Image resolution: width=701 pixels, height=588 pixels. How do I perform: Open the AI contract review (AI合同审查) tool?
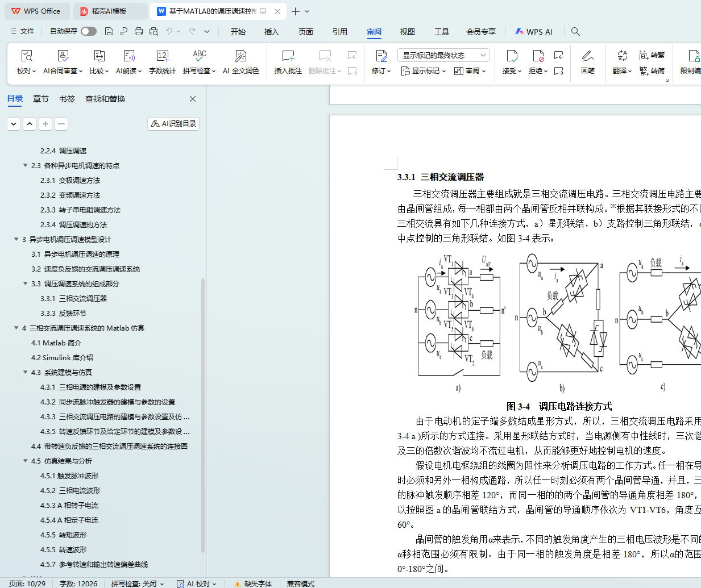tap(63, 56)
